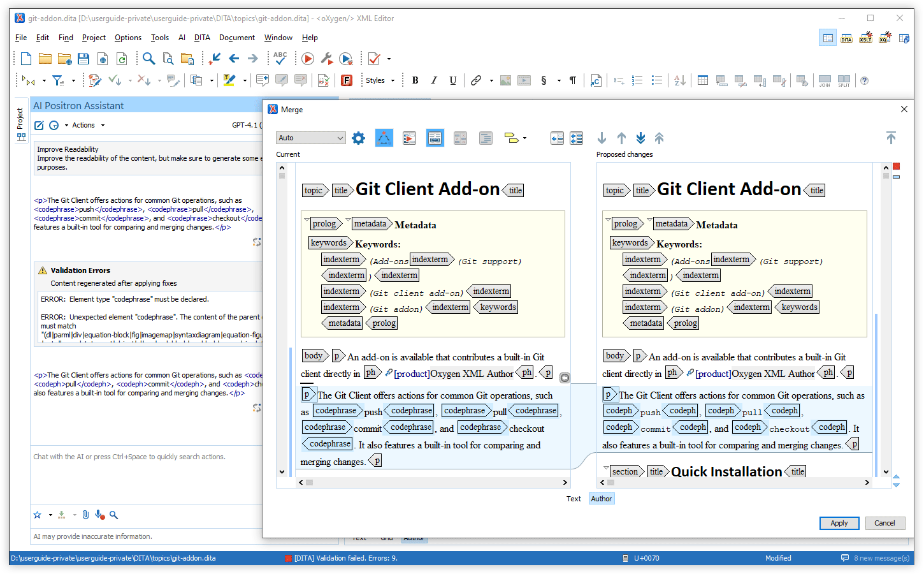Click the Sort A-Z icon
The height and width of the screenshot is (574, 924).
tap(680, 80)
